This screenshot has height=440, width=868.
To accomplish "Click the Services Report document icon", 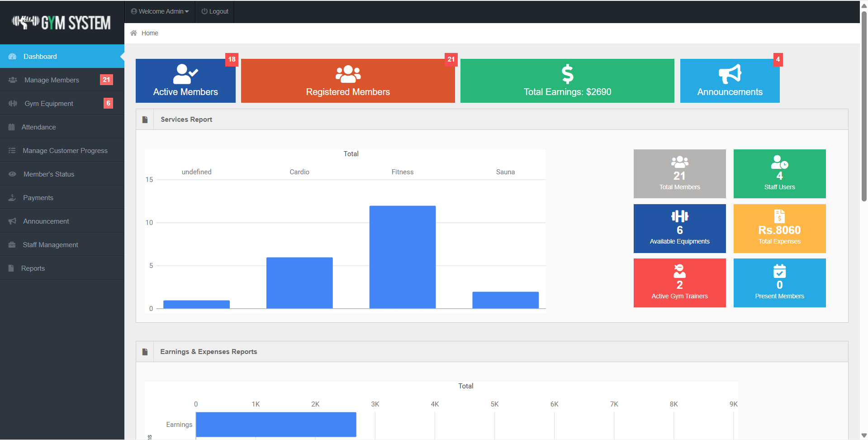I will point(145,120).
